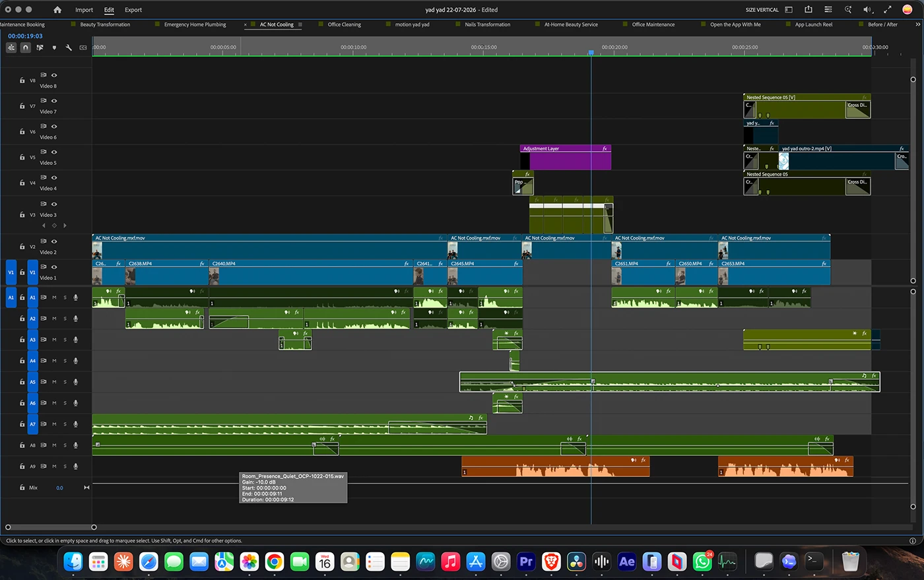
Task: Close the AC Not Cooling tab
Action: (x=246, y=25)
